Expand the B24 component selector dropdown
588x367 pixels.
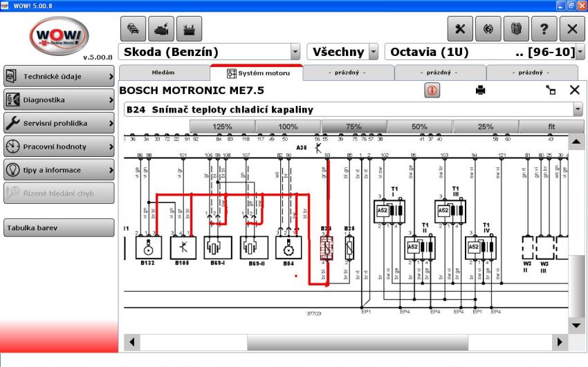(578, 109)
